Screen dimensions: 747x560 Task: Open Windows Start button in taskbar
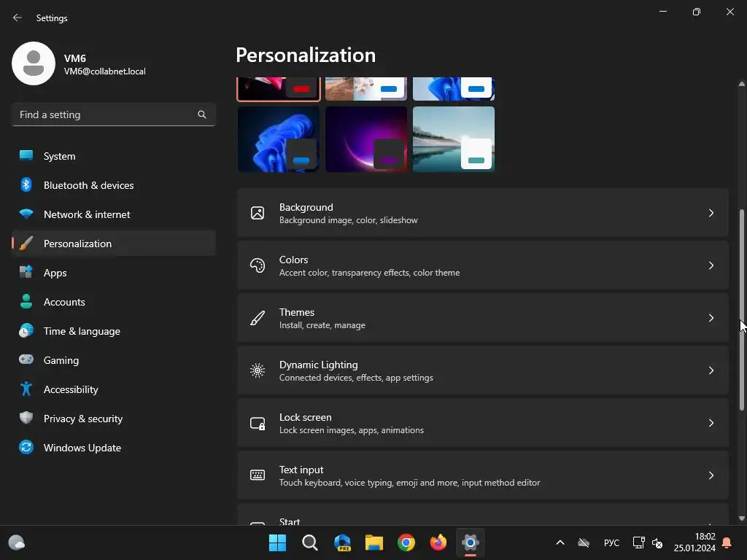(x=277, y=542)
